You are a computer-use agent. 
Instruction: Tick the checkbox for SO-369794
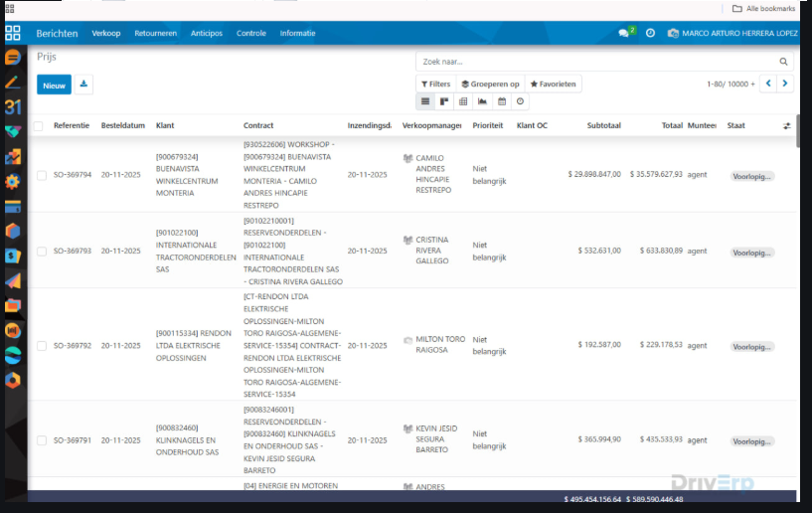click(42, 175)
